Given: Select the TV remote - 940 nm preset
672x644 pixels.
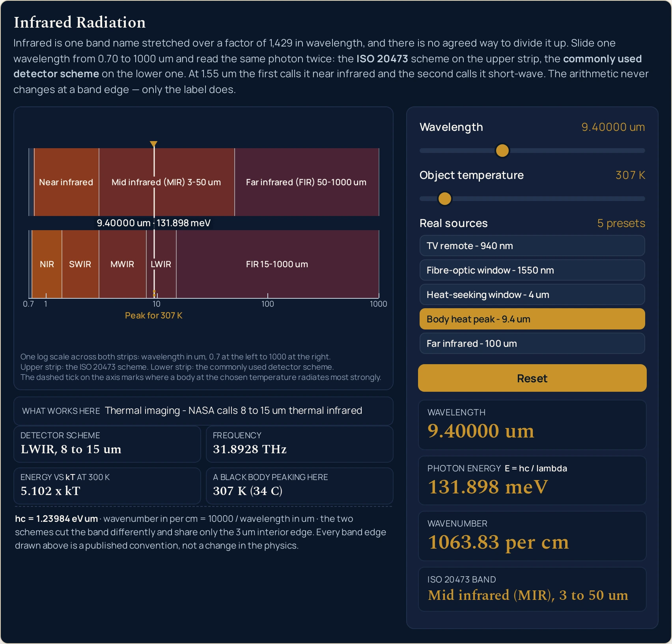Looking at the screenshot, I should [x=532, y=246].
